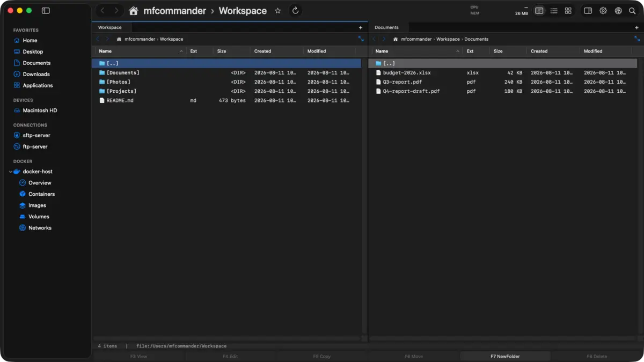Screen dimensions: 644x362
Task: Collapse the docker-host tree node
Action: 11,172
